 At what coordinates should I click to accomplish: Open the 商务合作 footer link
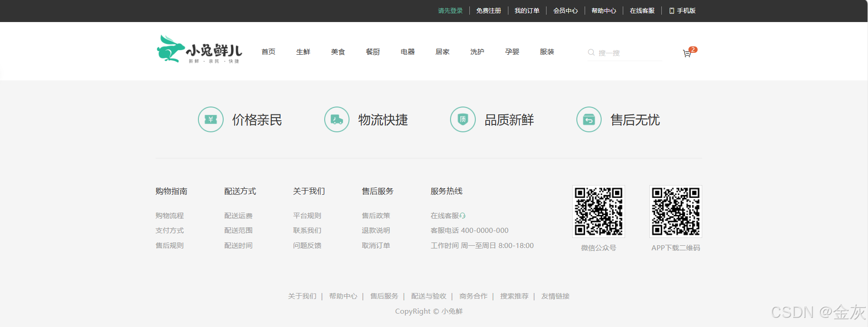pyautogui.click(x=473, y=296)
